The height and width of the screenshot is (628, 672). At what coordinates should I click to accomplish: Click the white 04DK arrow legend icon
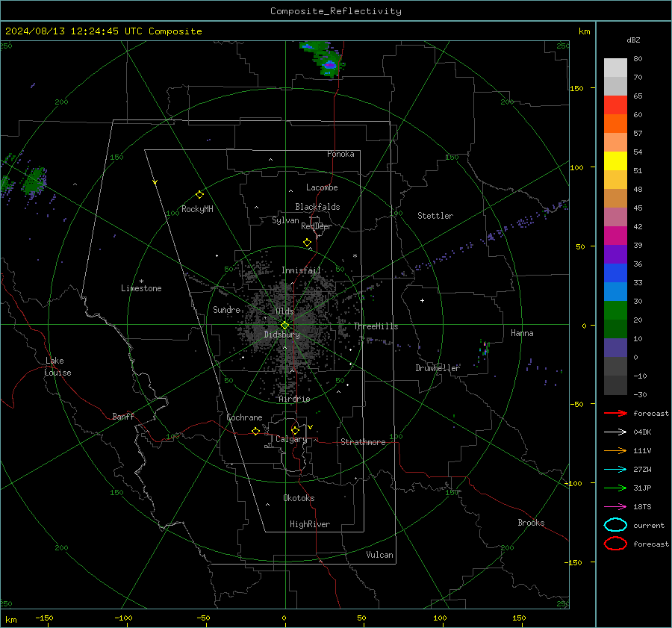click(x=615, y=432)
